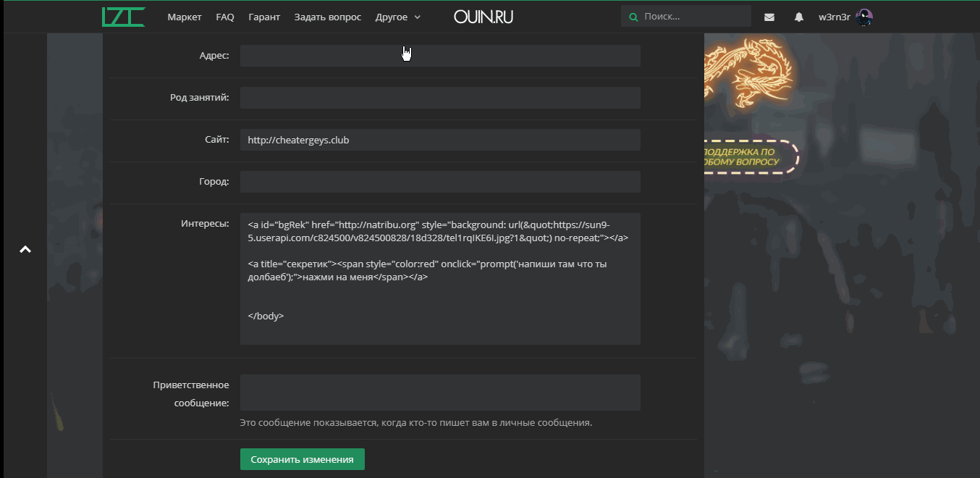The height and width of the screenshot is (478, 980).
Task: Click the hint text under welcome message
Action: tap(416, 422)
